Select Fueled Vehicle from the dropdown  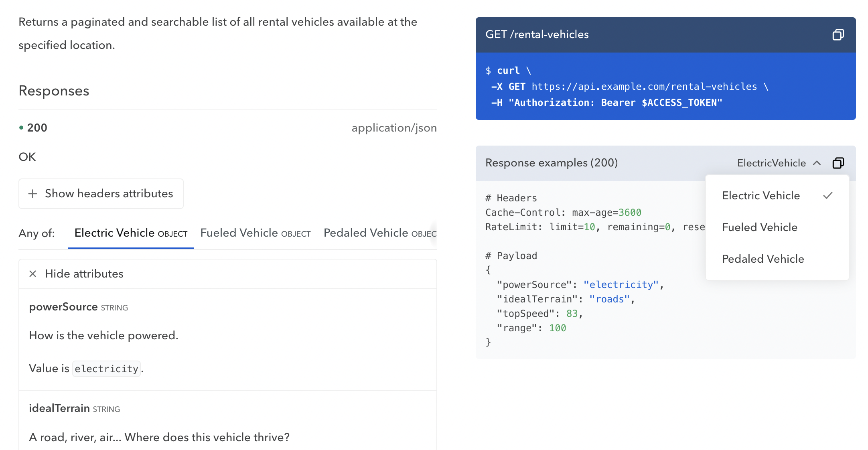pos(759,227)
